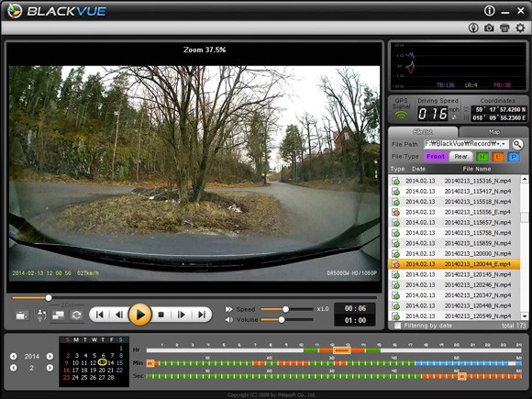
Task: Sort by the File Name column header
Action: point(477,169)
